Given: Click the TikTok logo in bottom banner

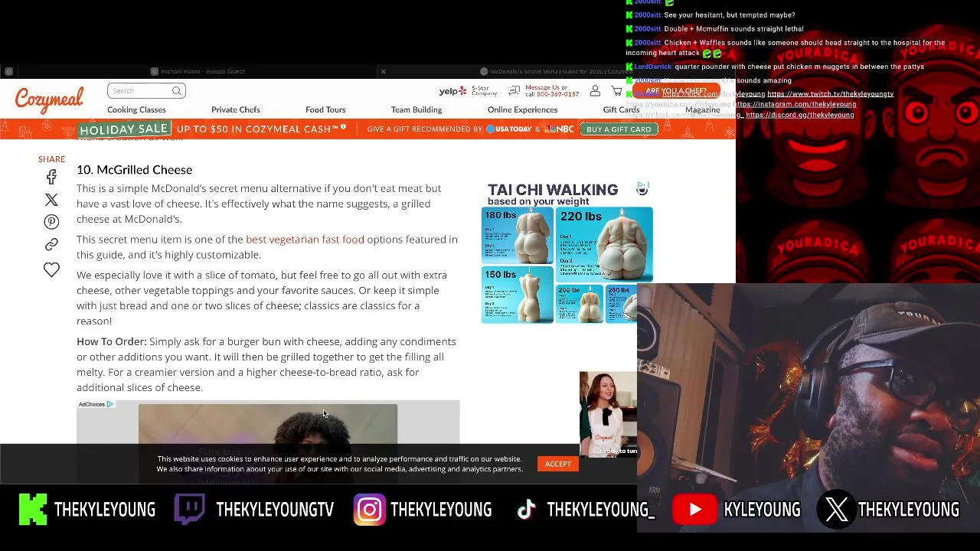Looking at the screenshot, I should point(526,510).
